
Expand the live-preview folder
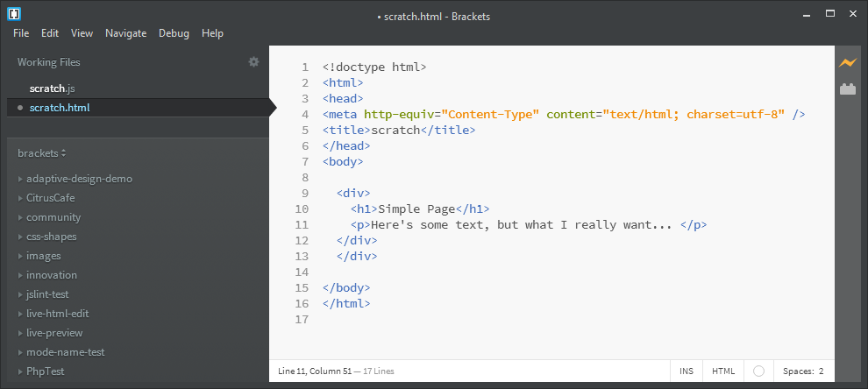pos(20,333)
